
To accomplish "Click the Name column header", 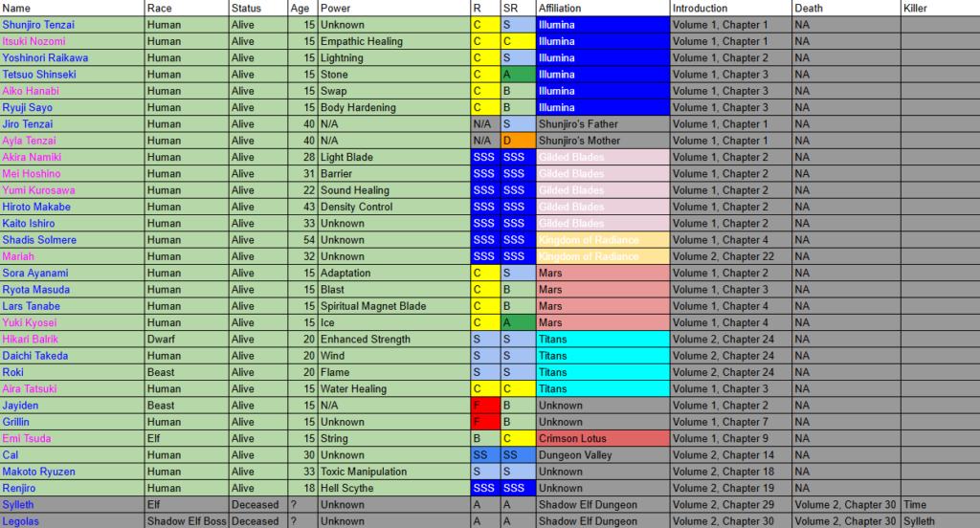I will (16, 8).
